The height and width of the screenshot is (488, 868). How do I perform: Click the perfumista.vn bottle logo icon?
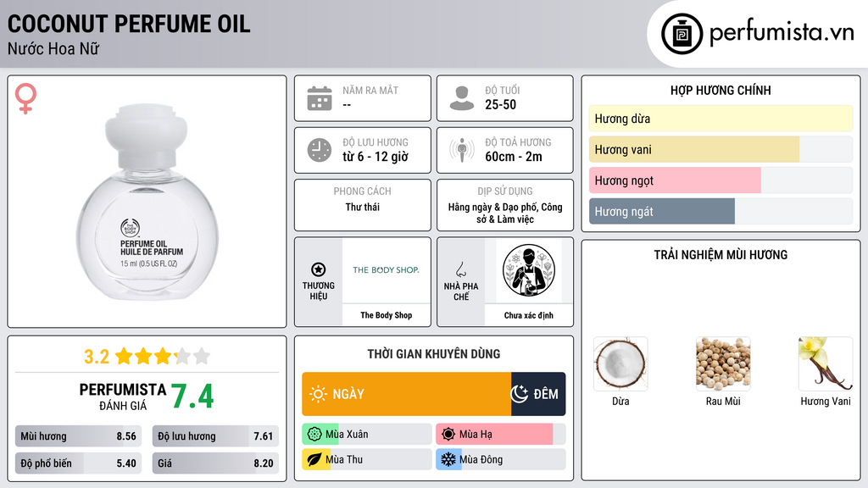coord(682,34)
